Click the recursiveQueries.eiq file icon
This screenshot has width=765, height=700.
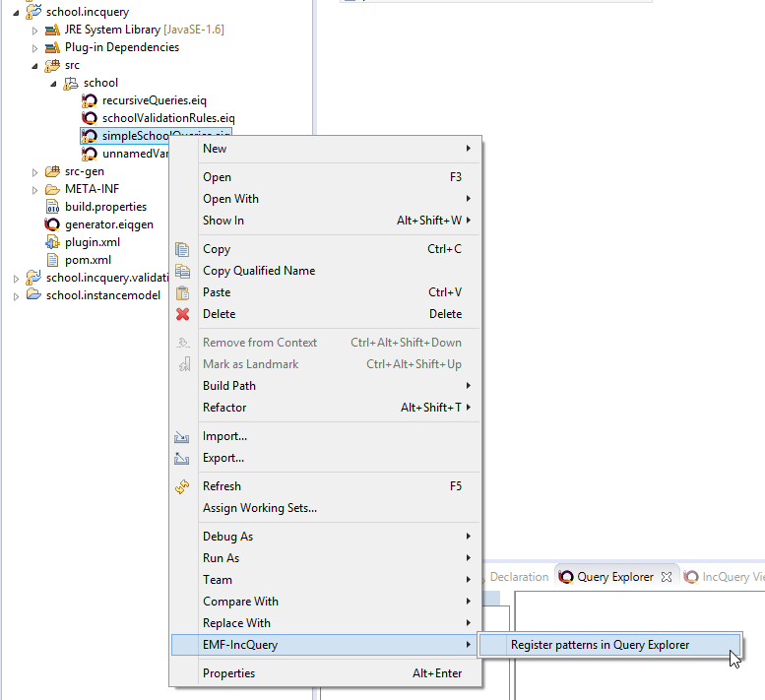pos(89,100)
